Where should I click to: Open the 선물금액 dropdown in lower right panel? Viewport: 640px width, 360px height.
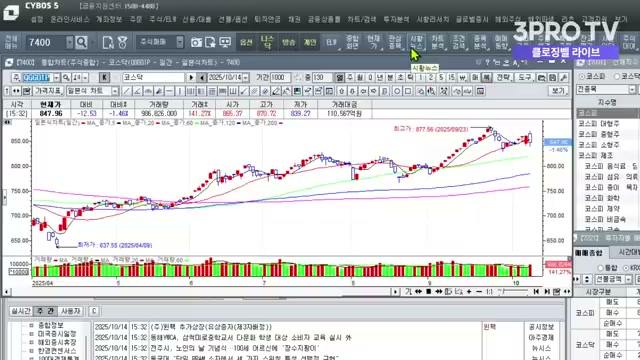(629, 279)
